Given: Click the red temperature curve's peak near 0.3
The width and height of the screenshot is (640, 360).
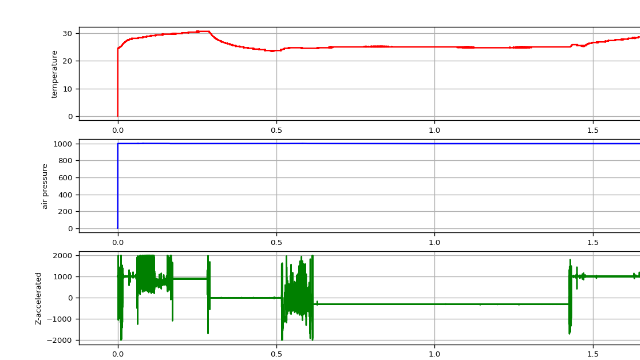Looking at the screenshot, I should point(203,31).
